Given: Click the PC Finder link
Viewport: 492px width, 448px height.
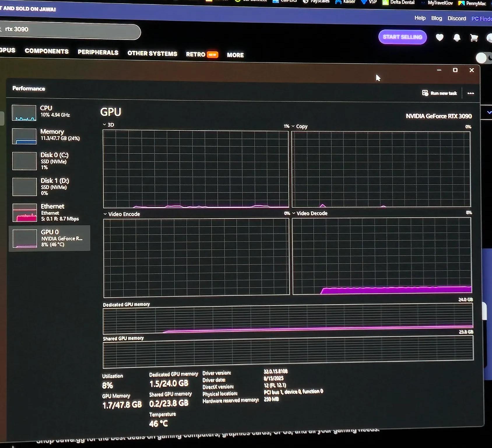Looking at the screenshot, I should click(x=482, y=19).
